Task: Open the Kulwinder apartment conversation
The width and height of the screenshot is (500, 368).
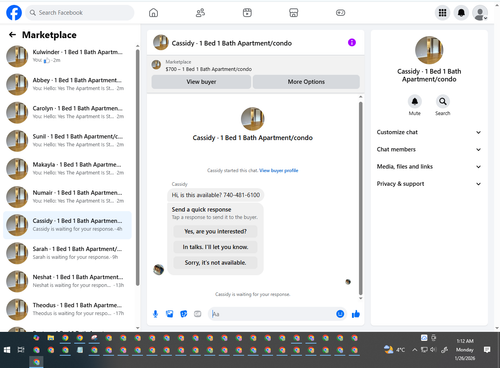Action: (67, 56)
